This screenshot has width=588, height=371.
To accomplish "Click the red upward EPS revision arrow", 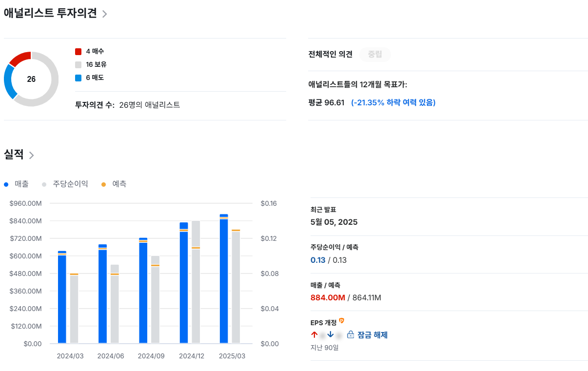I will (314, 335).
